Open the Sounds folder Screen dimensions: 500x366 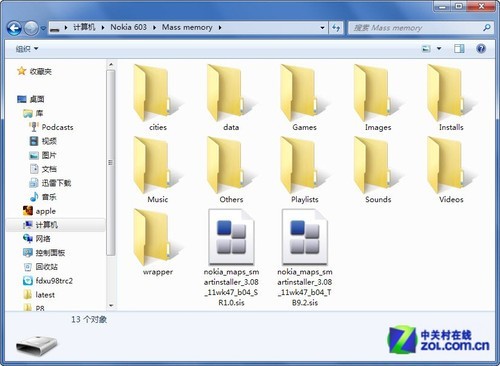pos(378,170)
